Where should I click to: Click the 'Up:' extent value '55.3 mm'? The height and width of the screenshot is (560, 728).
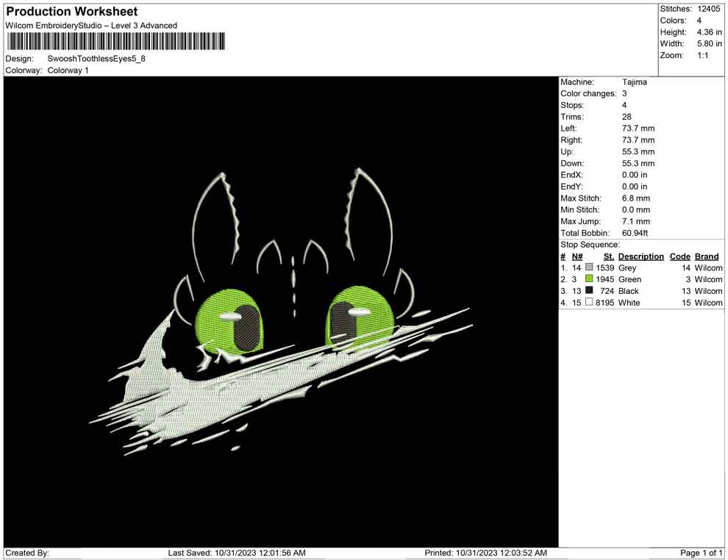[638, 151]
